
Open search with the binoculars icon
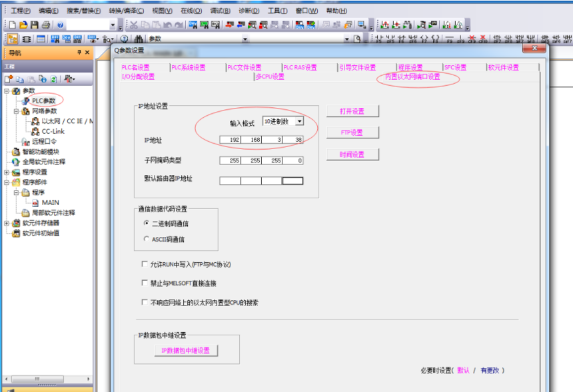pos(139,39)
